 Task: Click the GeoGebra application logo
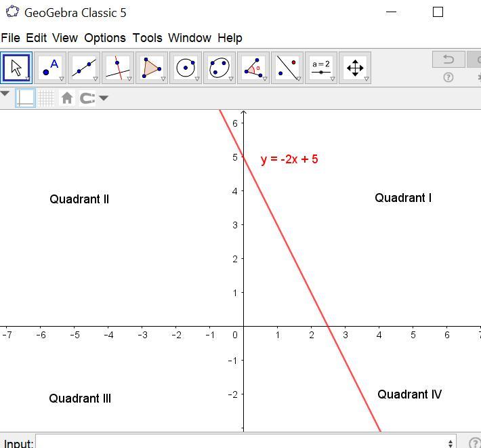[13, 12]
